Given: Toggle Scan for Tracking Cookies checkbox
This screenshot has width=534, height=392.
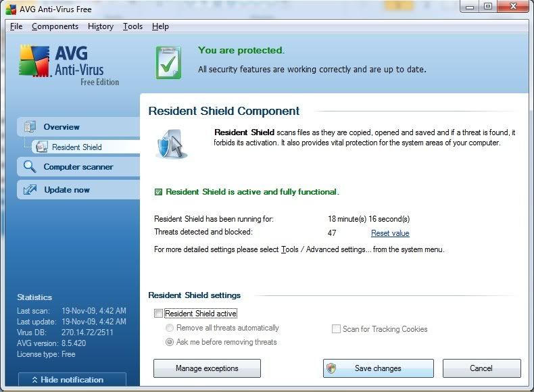Looking at the screenshot, I should point(336,329).
